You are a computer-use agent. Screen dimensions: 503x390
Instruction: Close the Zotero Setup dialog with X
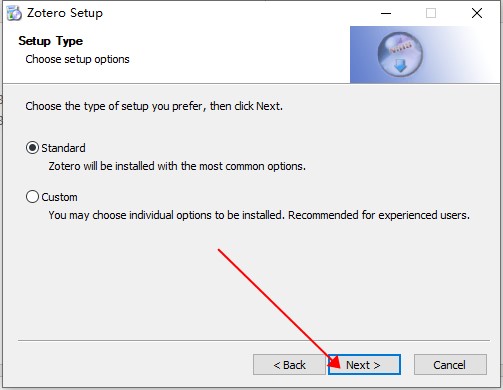click(x=477, y=13)
